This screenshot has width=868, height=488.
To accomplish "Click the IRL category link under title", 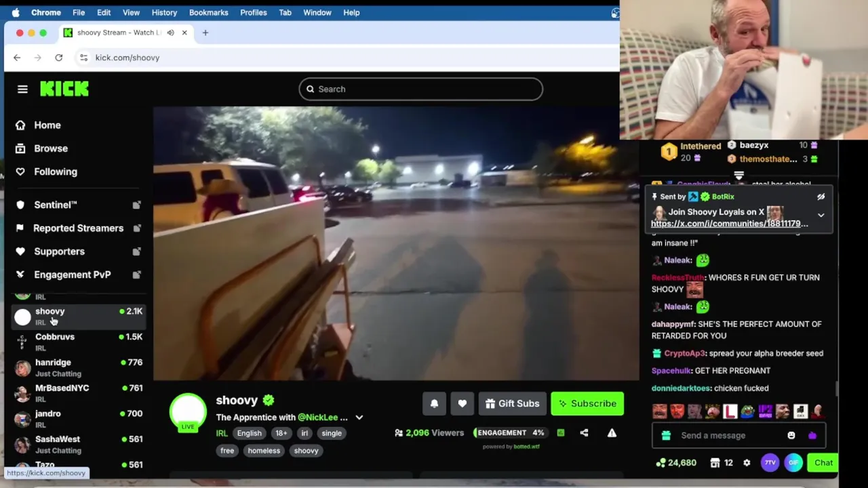I will (222, 433).
